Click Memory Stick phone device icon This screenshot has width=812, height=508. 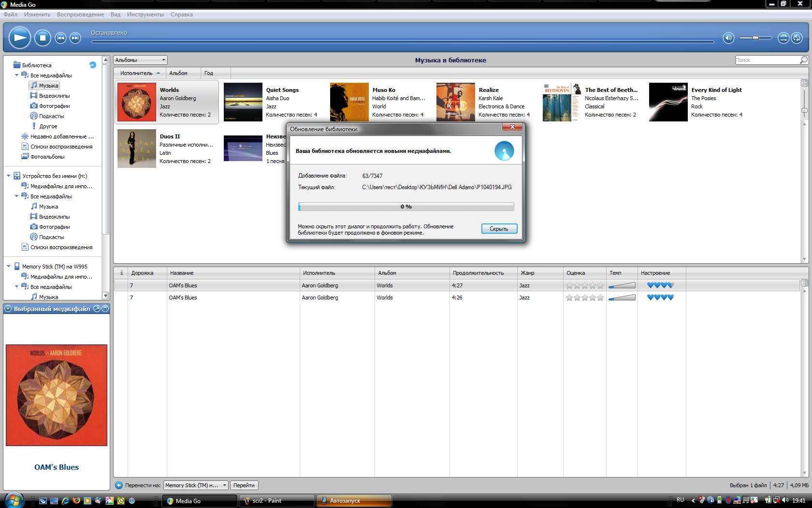[x=17, y=267]
